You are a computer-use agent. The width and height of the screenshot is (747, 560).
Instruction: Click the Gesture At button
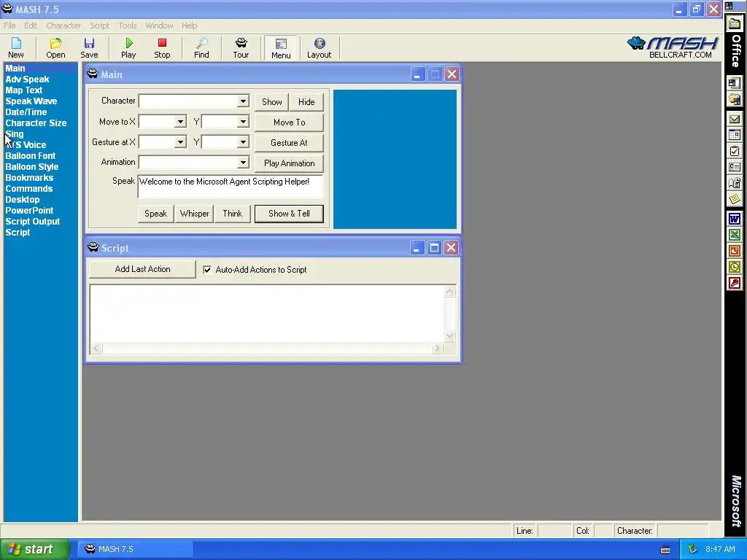pos(289,143)
